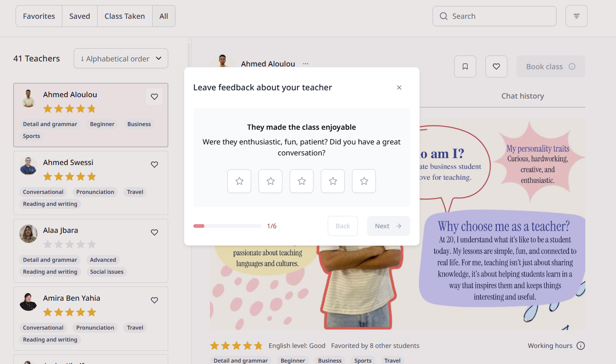Open the Class Taken tab
616x364 pixels.
coord(125,16)
